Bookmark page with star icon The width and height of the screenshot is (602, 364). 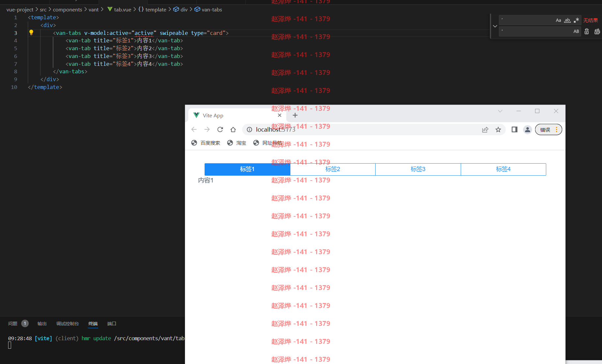498,129
